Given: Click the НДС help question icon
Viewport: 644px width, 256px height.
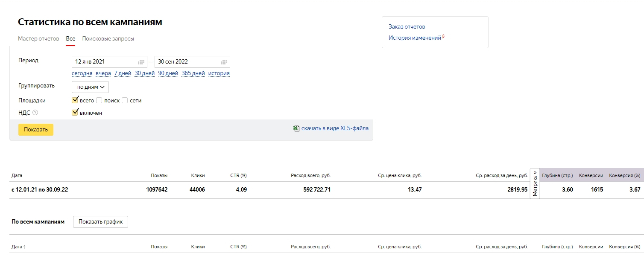Looking at the screenshot, I should (x=35, y=113).
